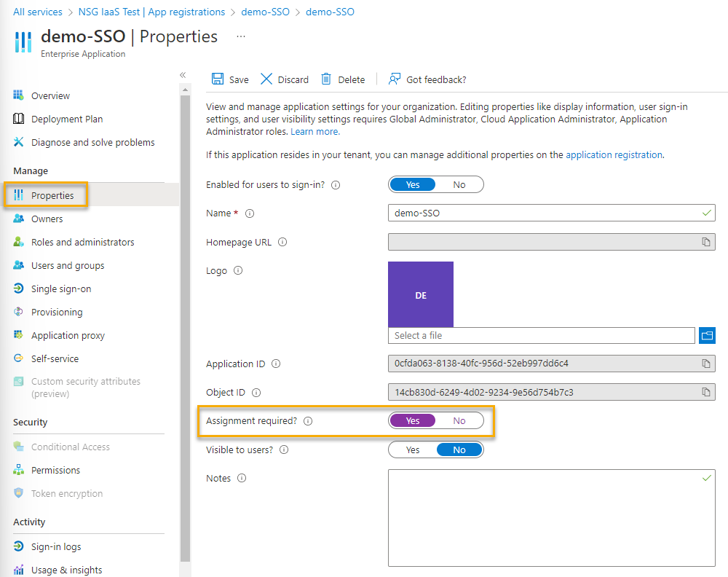Copy the Application ID value
The height and width of the screenshot is (577, 728).
pyautogui.click(x=705, y=364)
